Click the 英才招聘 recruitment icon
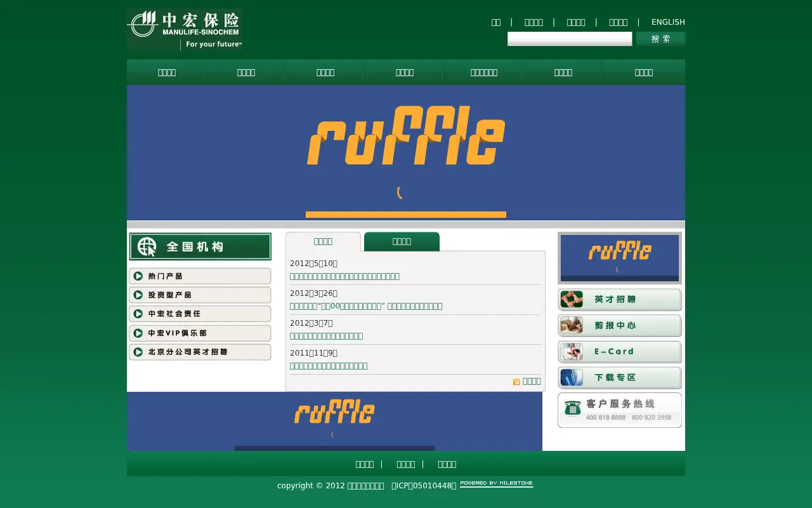 pos(572,299)
